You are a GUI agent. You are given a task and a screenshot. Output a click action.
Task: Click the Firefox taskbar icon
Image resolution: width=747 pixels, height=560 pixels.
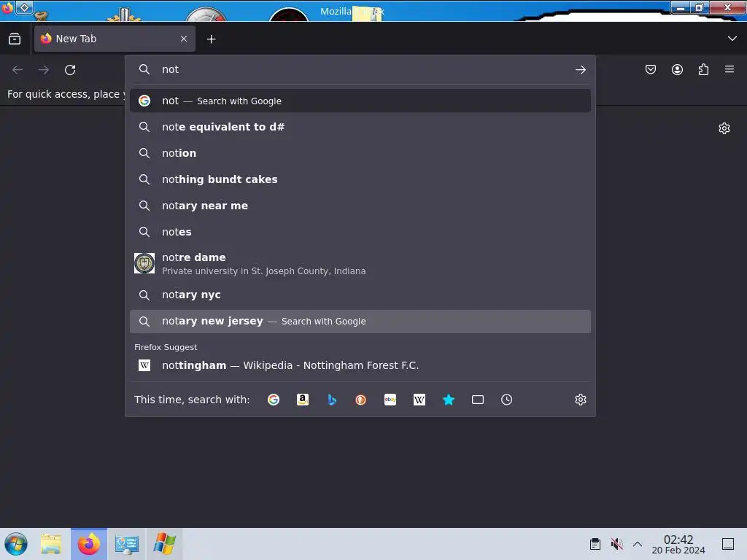click(x=89, y=544)
